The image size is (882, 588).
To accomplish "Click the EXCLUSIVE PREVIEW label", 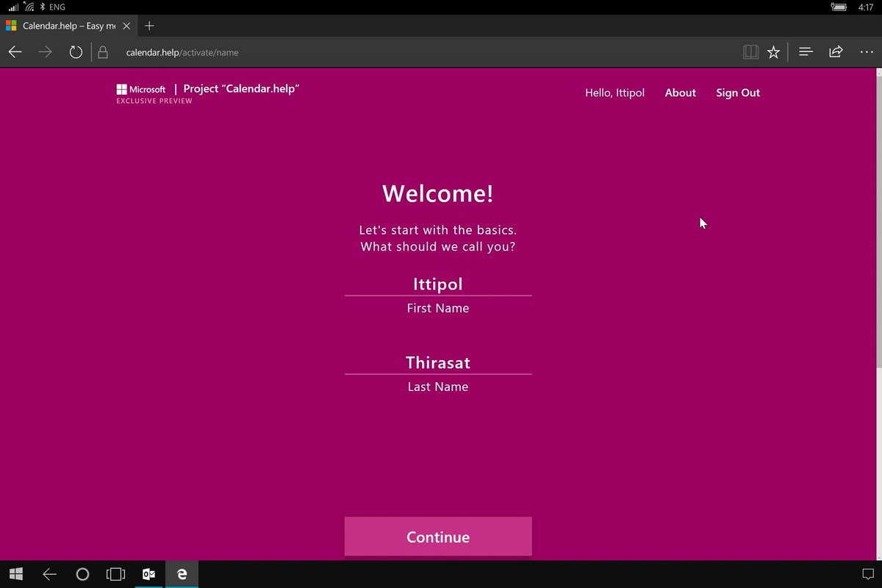I will (154, 101).
